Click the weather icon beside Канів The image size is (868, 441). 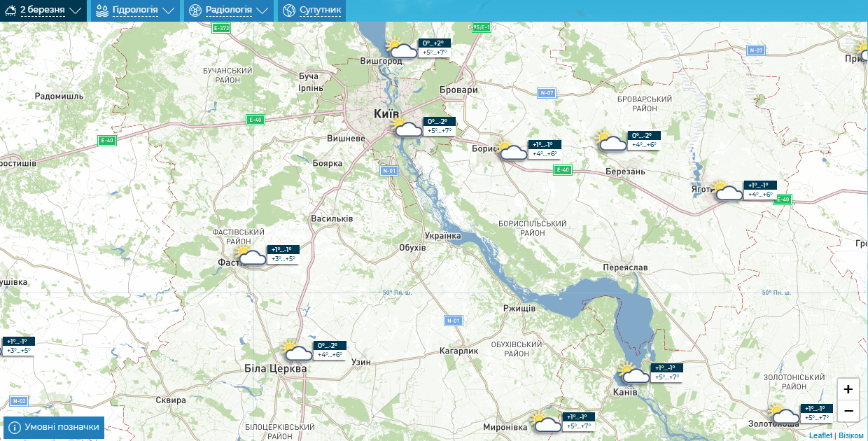[635, 373]
